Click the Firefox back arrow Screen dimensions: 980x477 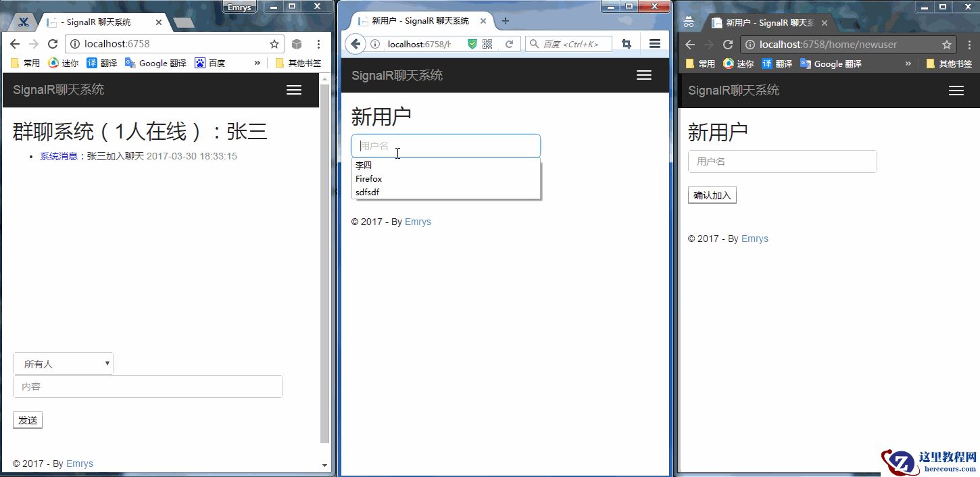coord(356,44)
